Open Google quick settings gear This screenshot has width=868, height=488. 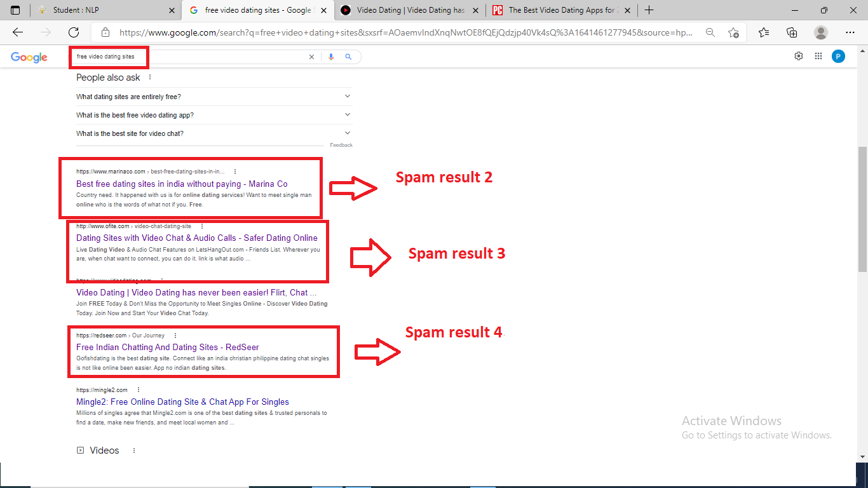click(799, 56)
